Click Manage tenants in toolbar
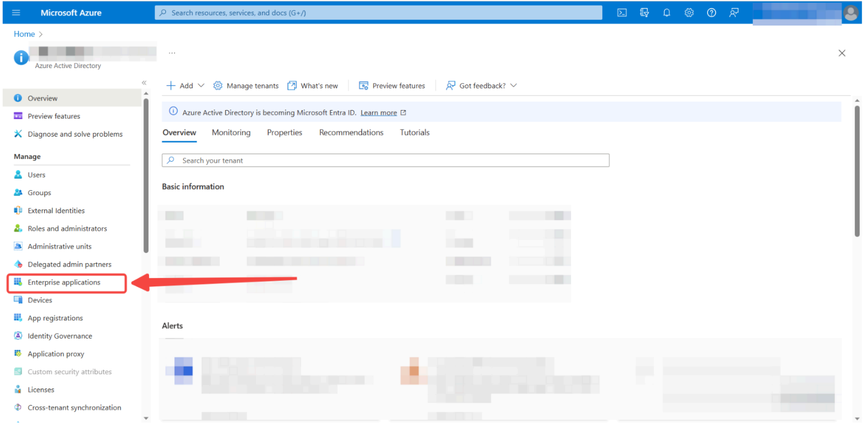The image size is (868, 439). tap(246, 86)
